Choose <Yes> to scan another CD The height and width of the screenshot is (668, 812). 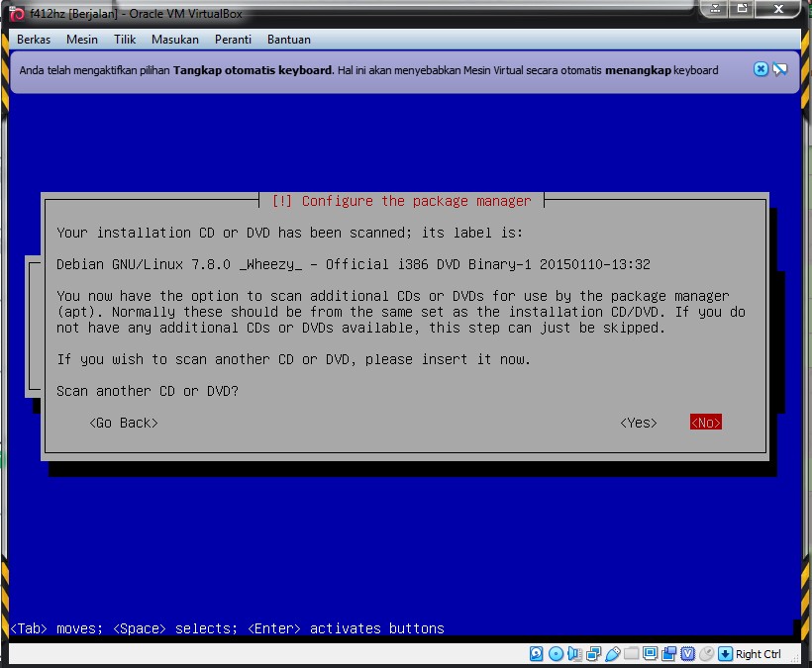(x=638, y=423)
